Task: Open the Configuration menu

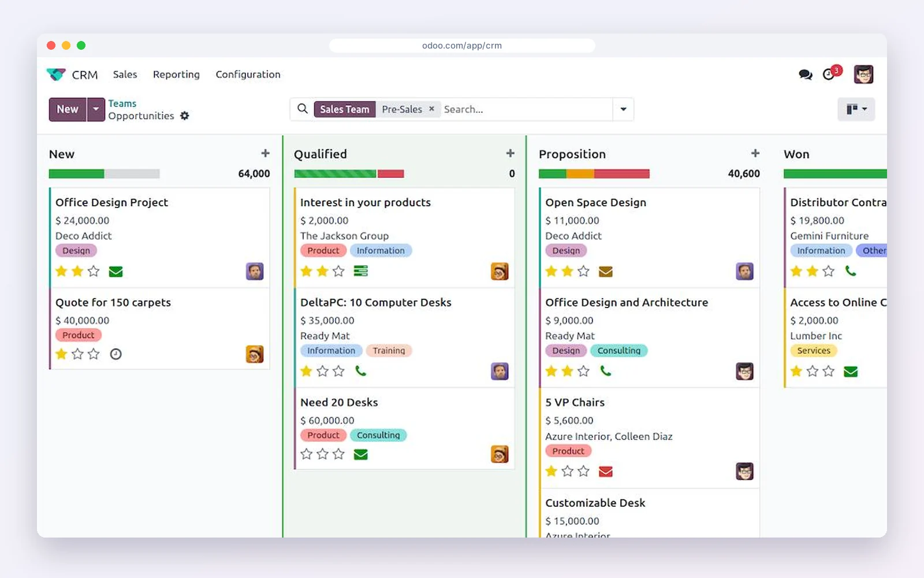Action: click(248, 75)
